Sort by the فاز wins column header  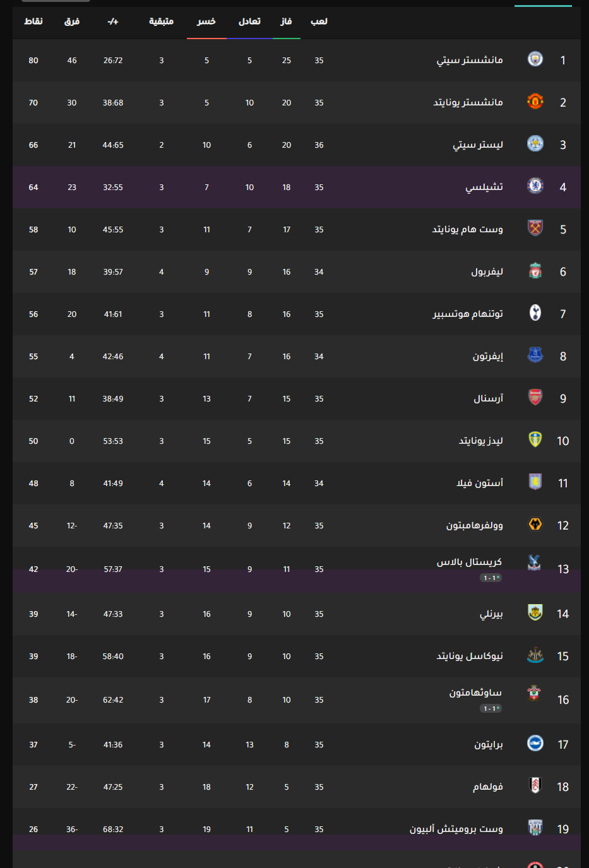pos(287,21)
